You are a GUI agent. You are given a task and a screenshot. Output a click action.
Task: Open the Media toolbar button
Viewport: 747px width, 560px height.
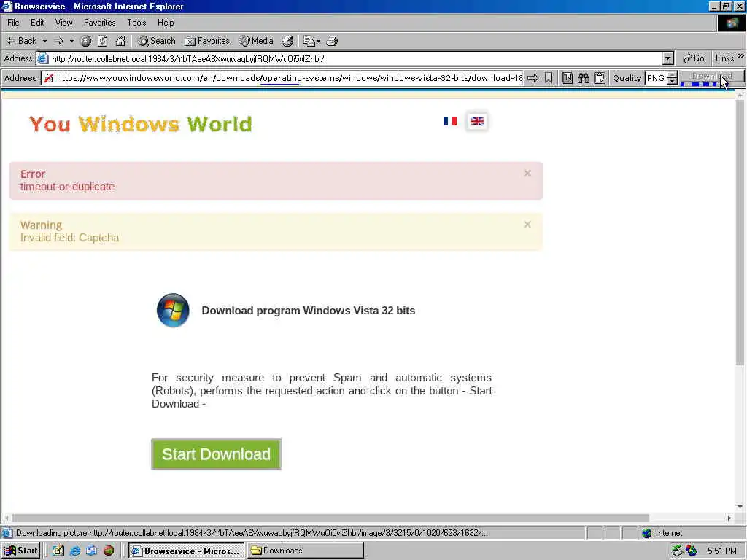tap(256, 41)
